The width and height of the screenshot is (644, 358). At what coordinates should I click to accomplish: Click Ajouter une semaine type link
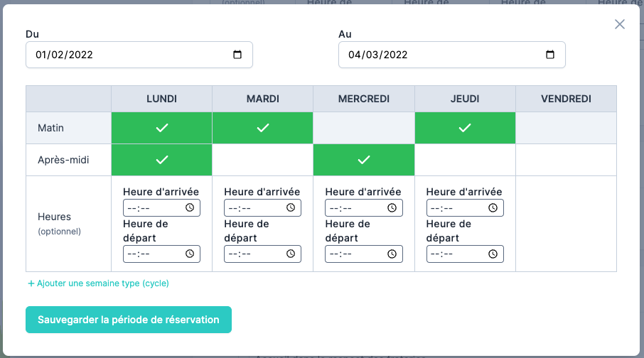[98, 283]
